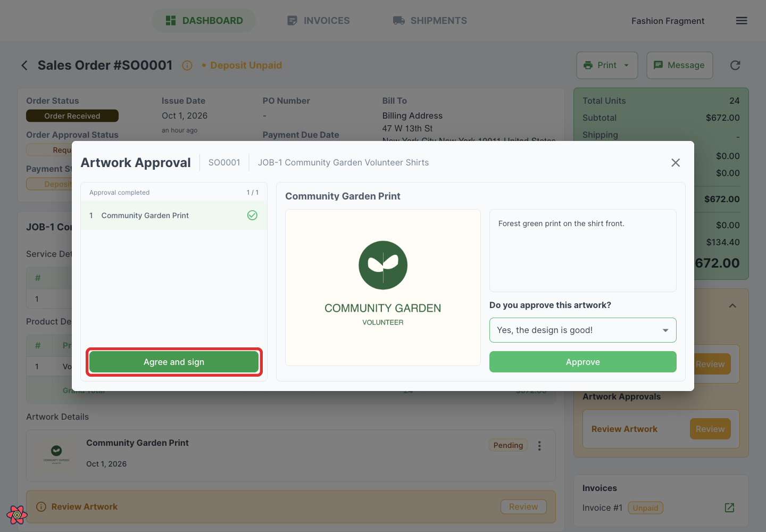The image size is (766, 532).
Task: Click the Community Garden artwork thumbnail
Action: (56, 454)
